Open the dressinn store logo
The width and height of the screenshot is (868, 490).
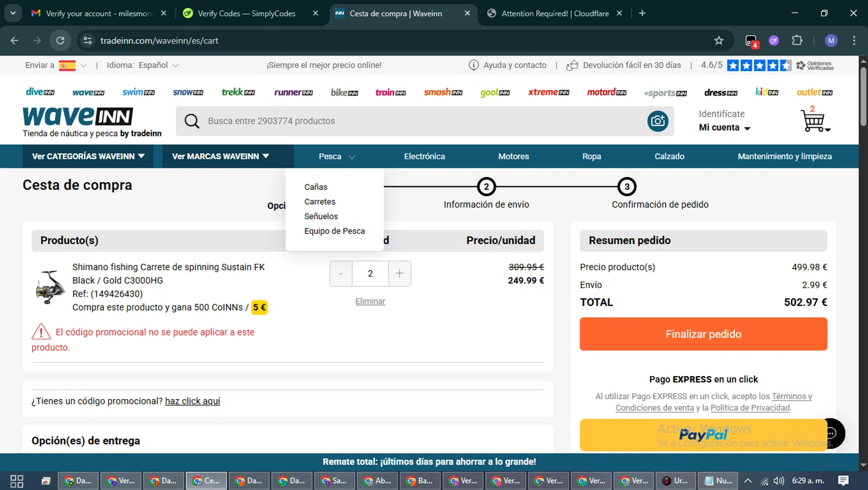(x=720, y=92)
